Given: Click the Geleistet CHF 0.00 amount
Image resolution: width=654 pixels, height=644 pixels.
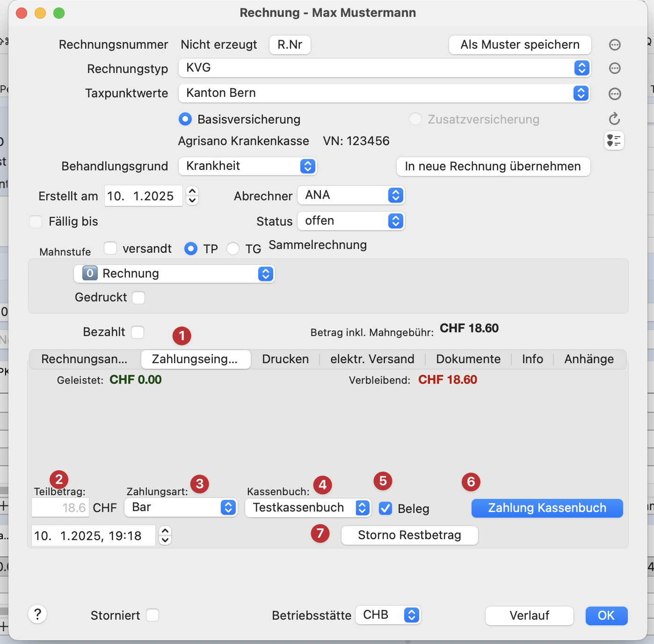Looking at the screenshot, I should 136,380.
